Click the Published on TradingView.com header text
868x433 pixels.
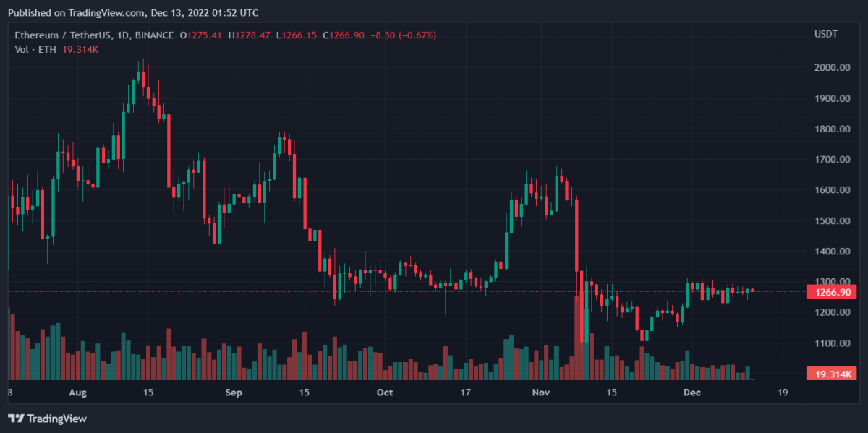132,13
